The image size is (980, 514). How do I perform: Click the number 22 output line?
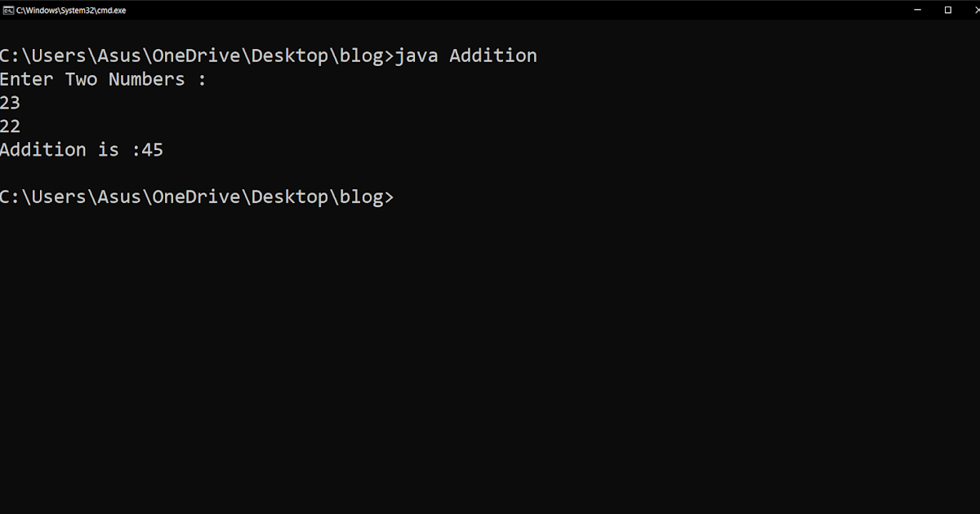[x=10, y=126]
